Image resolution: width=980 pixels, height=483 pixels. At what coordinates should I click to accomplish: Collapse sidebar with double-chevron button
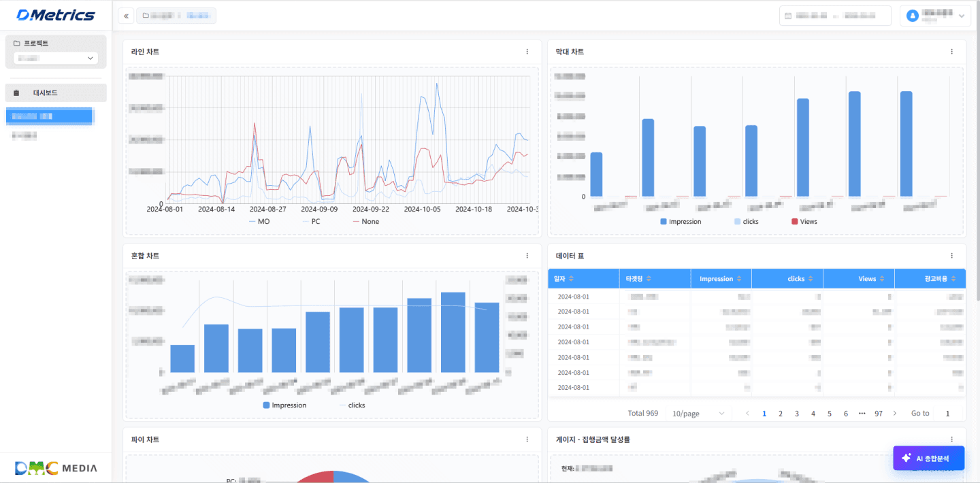[126, 16]
